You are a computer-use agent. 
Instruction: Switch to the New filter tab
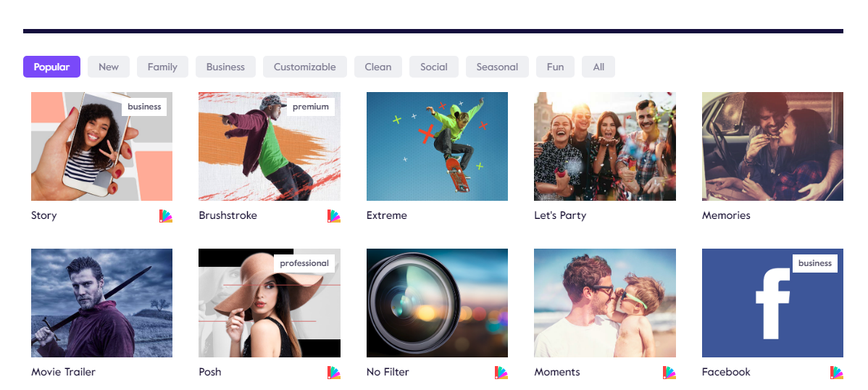tap(109, 67)
